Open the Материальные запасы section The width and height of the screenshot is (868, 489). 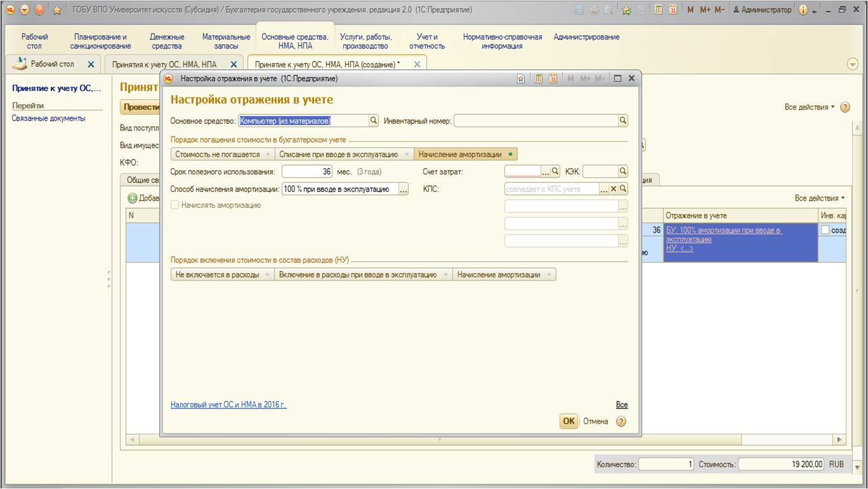[227, 41]
